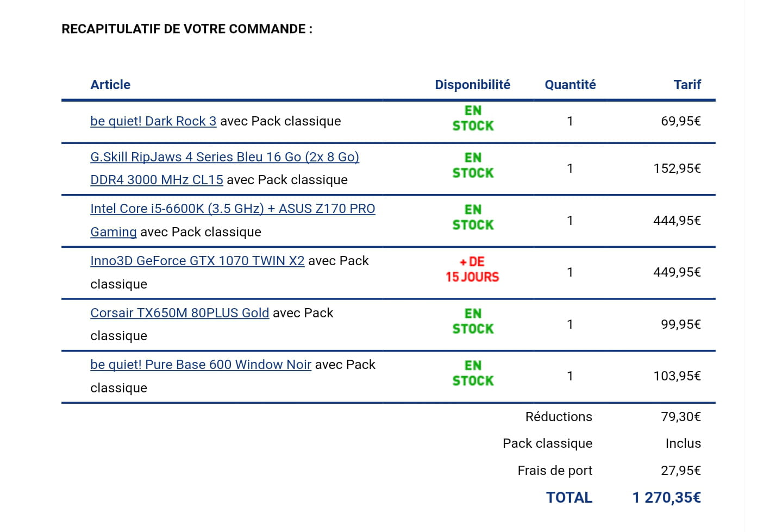776x532 pixels.
Task: Open be quiet! Pure Base 600 Window Noir link
Action: click(201, 365)
